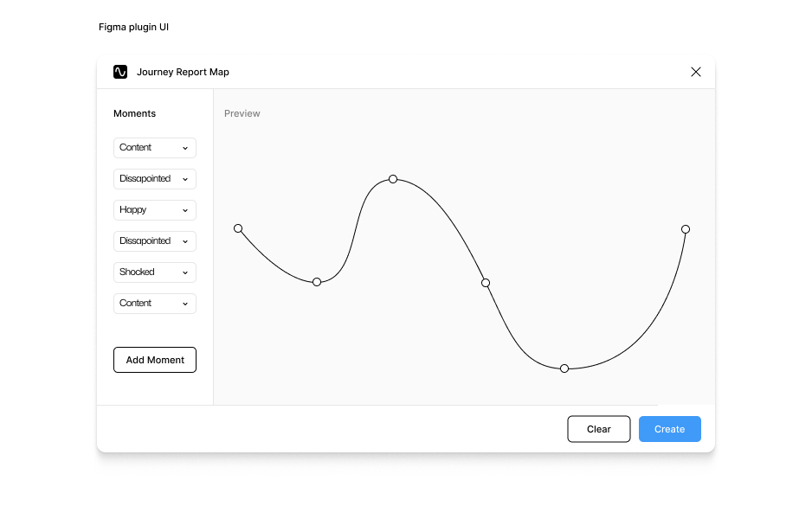Select the last curve point at right edge
The height and width of the screenshot is (506, 812).
tap(686, 229)
